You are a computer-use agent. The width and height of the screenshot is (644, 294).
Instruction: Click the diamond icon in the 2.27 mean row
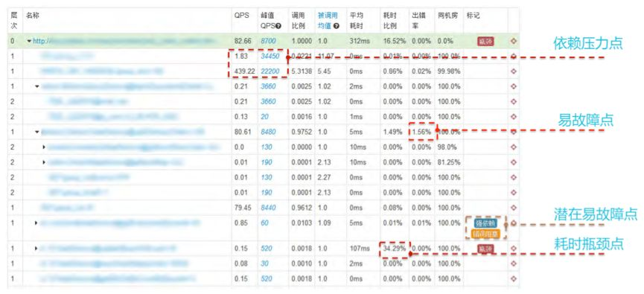click(x=514, y=177)
